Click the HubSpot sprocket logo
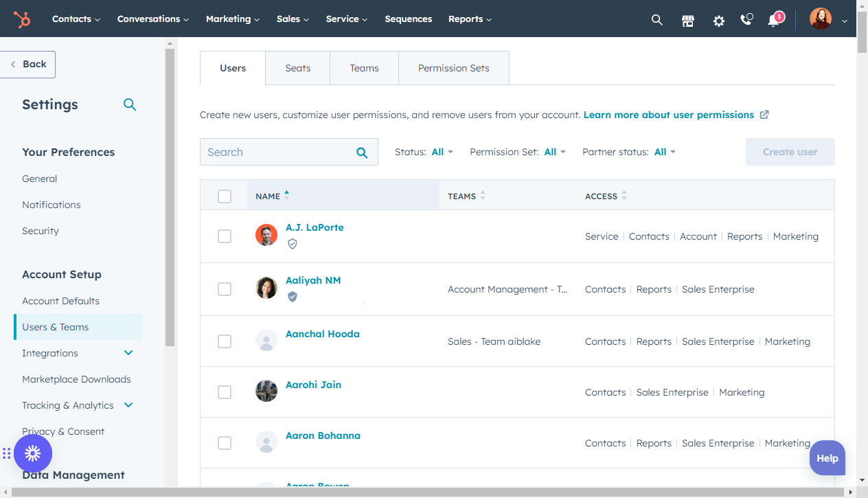Viewport: 868px width, 498px height. [x=22, y=19]
